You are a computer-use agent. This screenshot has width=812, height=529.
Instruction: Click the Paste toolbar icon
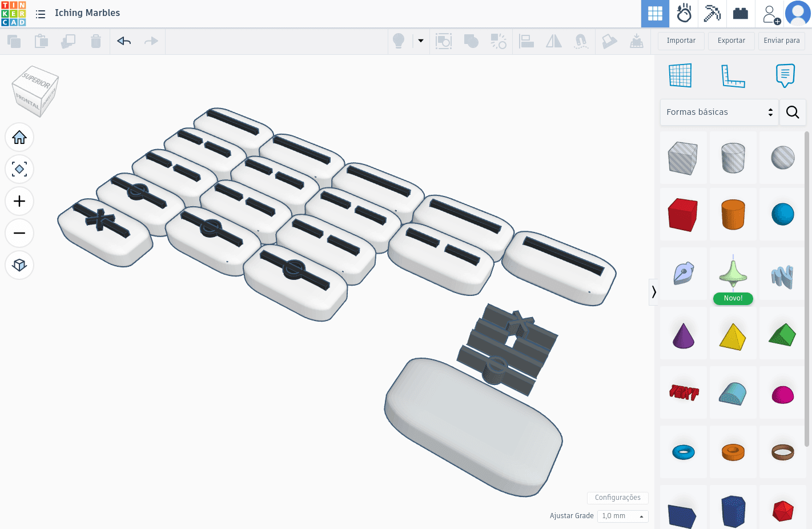[41, 41]
